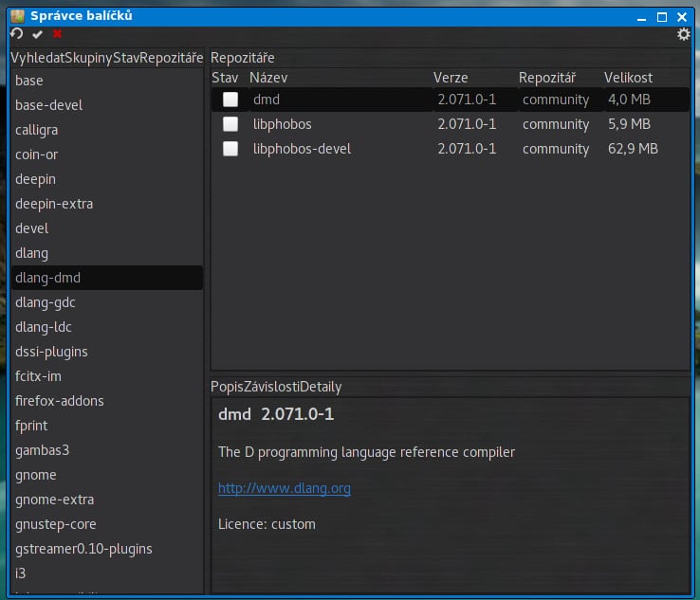
Task: Click the refresh databases icon
Action: [x=17, y=34]
